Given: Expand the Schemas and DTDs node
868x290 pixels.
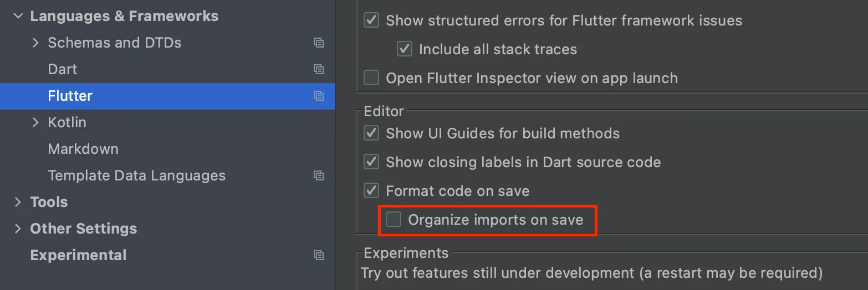Looking at the screenshot, I should pos(36,43).
